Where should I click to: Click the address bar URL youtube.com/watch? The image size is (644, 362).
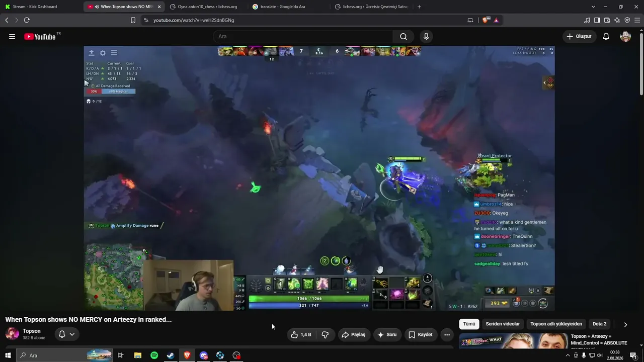(194, 20)
